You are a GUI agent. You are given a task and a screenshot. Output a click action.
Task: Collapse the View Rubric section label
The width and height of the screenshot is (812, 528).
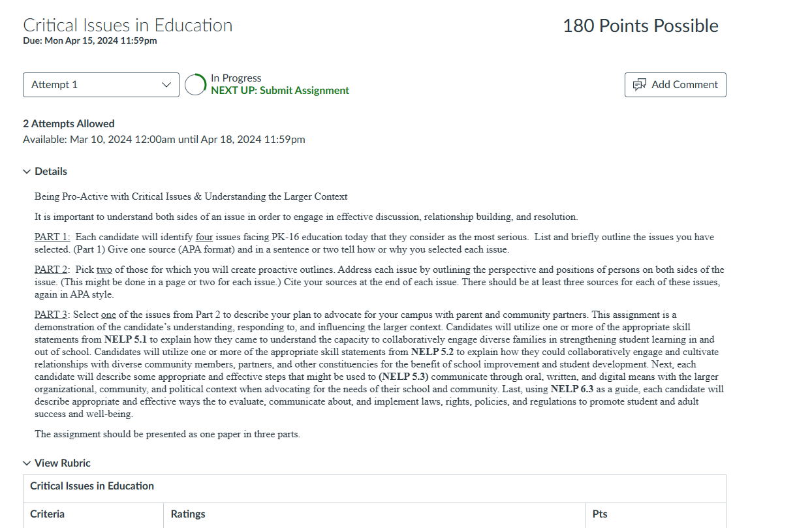click(x=63, y=463)
